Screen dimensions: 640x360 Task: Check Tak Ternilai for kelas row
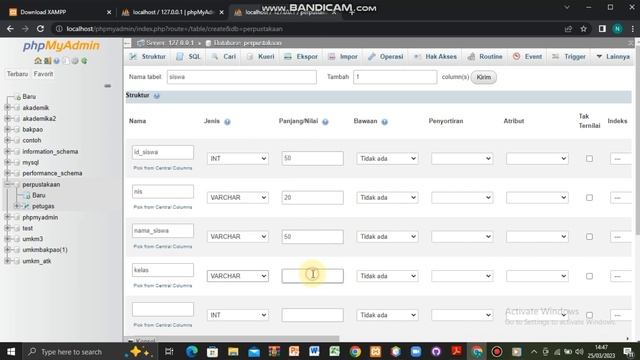point(589,276)
